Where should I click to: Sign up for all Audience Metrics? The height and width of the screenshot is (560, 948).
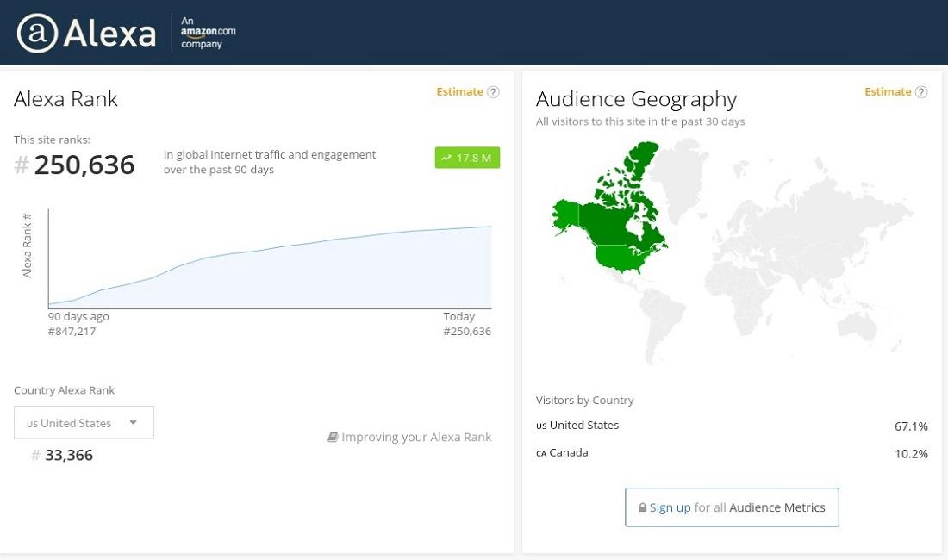coord(732,507)
